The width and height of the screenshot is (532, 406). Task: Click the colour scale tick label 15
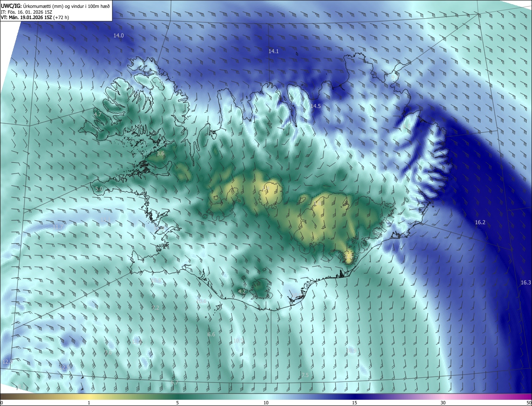tap(355, 403)
